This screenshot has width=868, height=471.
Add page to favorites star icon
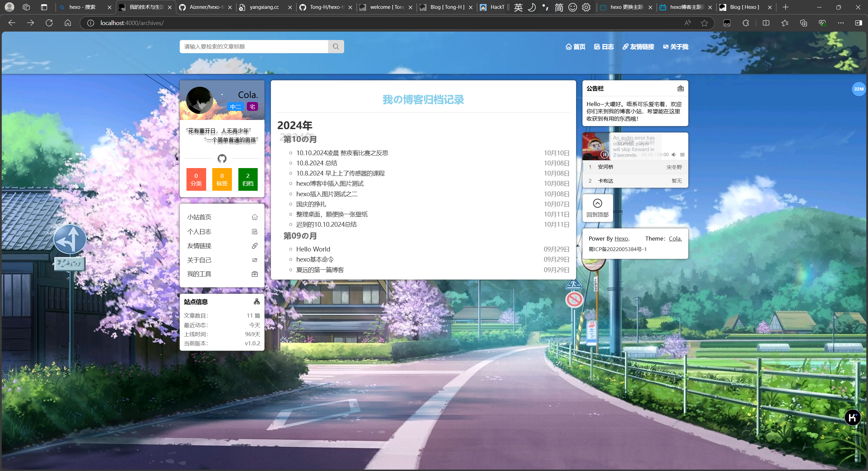point(704,23)
